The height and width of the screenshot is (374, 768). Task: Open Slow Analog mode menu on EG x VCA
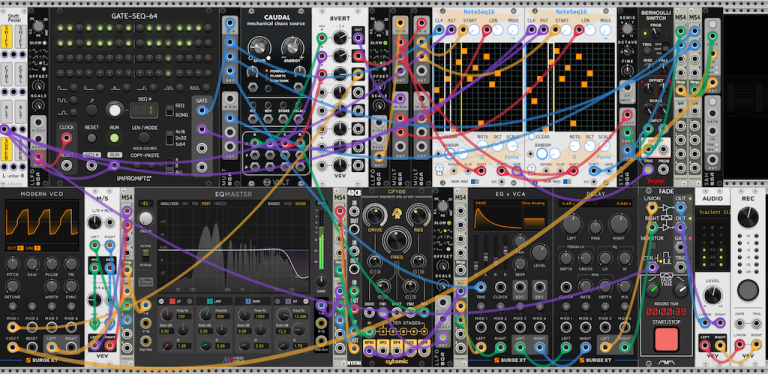coord(533,203)
